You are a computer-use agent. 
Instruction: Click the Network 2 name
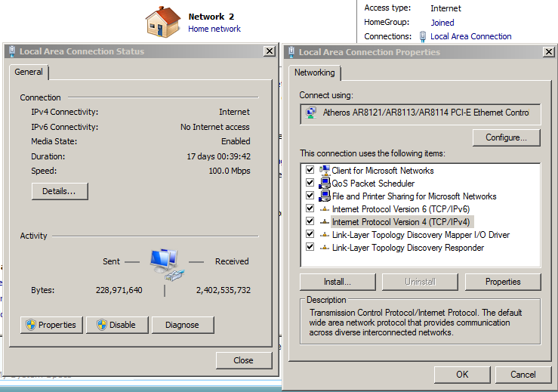click(x=211, y=17)
